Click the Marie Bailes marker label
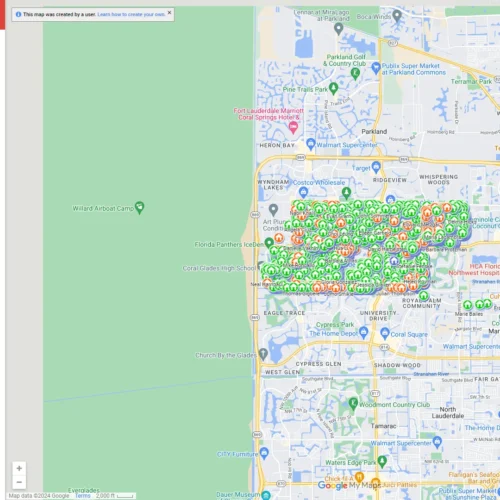 (469, 314)
